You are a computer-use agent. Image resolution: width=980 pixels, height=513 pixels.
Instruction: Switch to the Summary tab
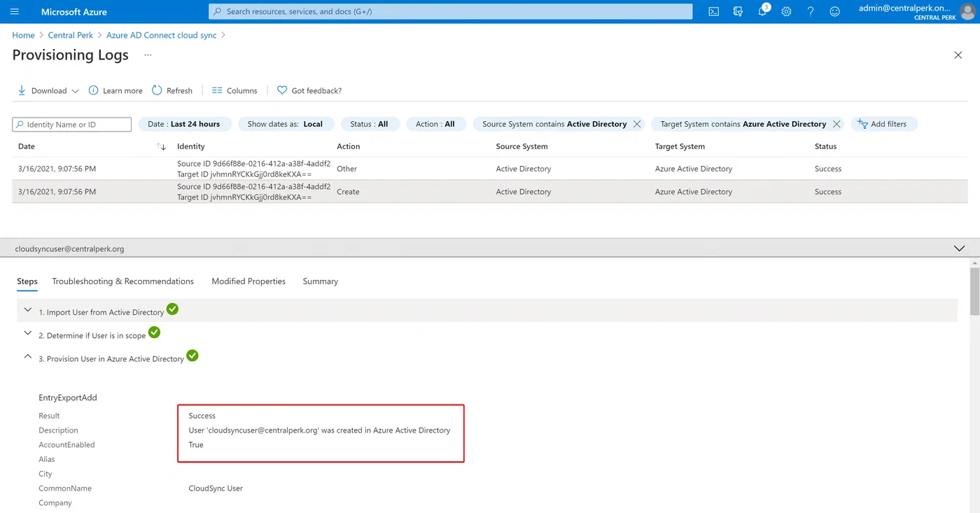tap(321, 281)
